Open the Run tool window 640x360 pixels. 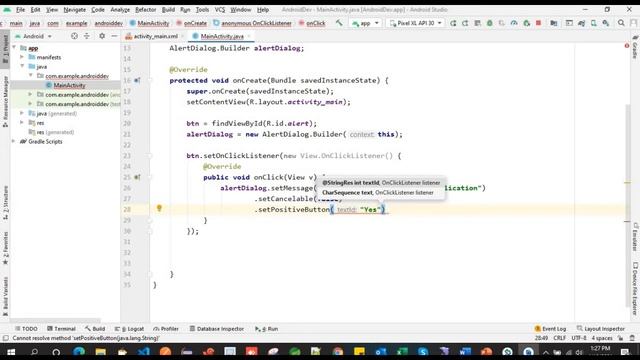267,329
